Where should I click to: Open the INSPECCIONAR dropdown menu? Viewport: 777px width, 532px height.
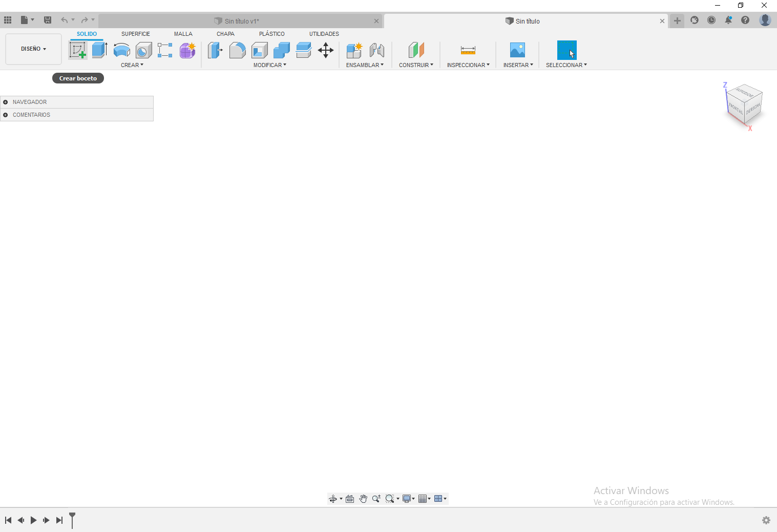click(x=468, y=65)
